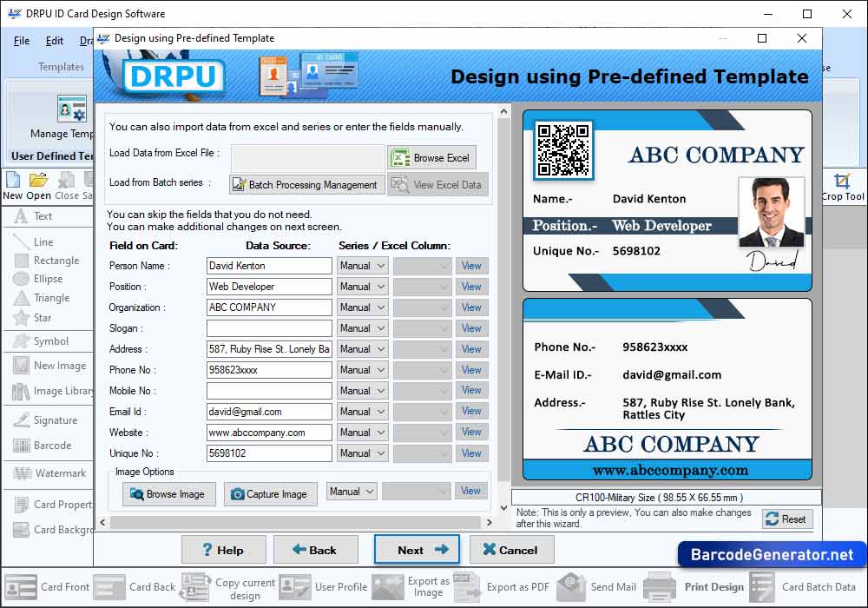Open the Image Library tool
The image size is (868, 608).
click(53, 391)
